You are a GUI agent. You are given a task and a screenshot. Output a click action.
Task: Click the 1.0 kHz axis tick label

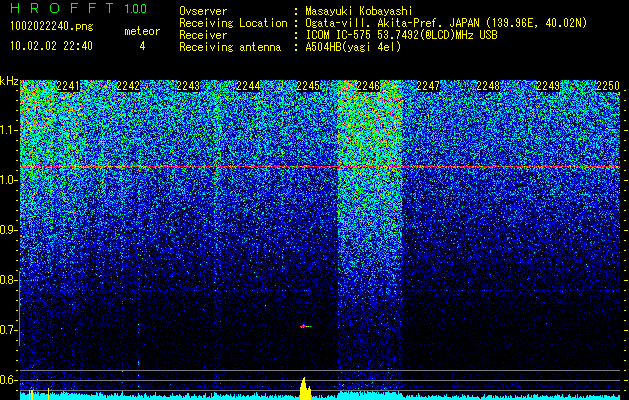click(8, 181)
